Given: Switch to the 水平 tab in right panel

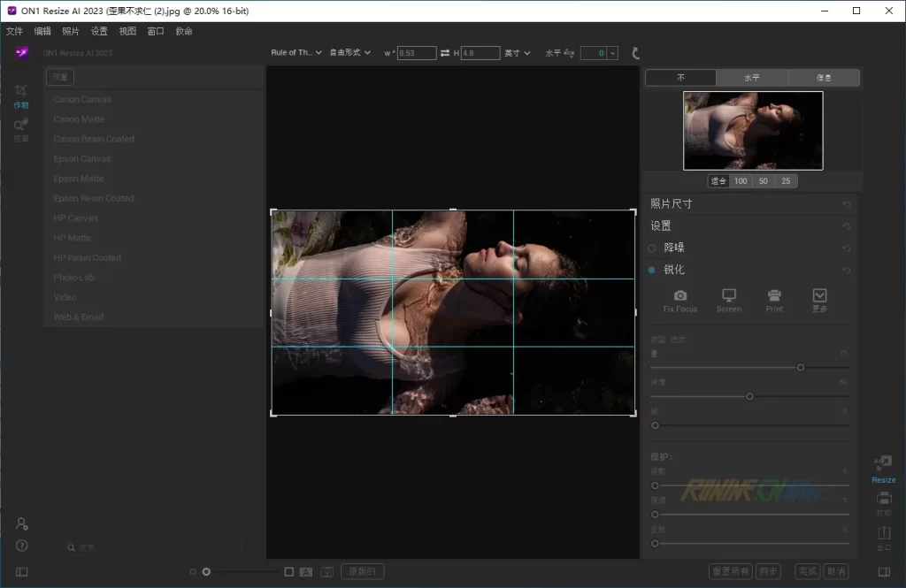Looking at the screenshot, I should pos(751,78).
